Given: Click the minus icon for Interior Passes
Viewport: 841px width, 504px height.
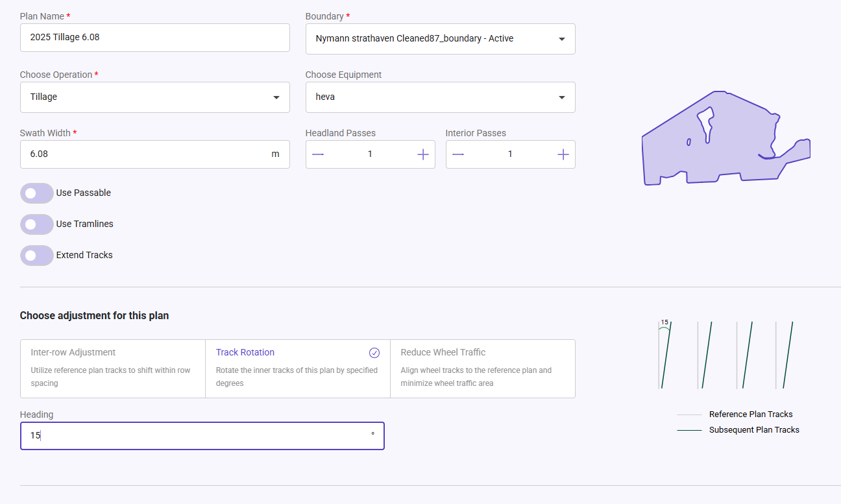Looking at the screenshot, I should [x=457, y=154].
